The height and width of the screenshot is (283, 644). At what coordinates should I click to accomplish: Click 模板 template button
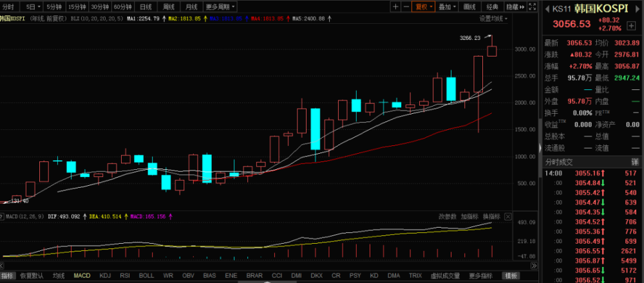coord(511,276)
